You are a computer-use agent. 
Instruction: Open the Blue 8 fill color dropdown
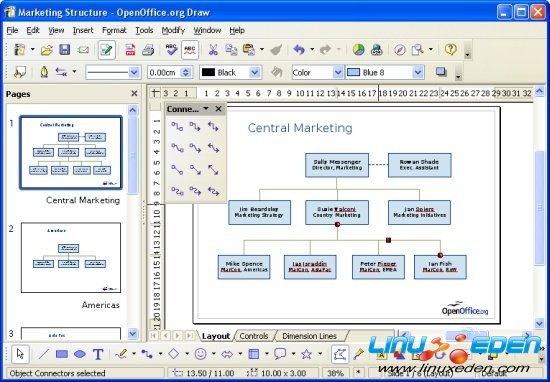(x=417, y=72)
